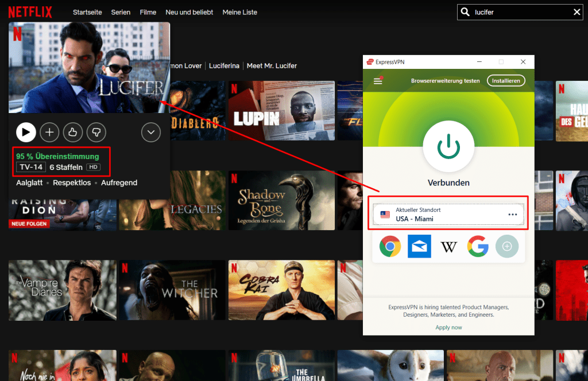The image size is (588, 381).
Task: Click the Respektlos genre tag
Action: tap(72, 183)
